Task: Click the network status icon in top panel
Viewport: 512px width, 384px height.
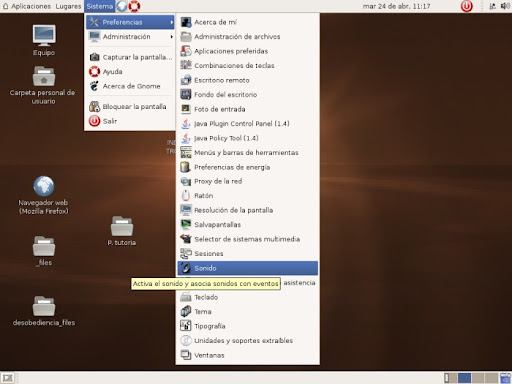Action: tap(492, 6)
